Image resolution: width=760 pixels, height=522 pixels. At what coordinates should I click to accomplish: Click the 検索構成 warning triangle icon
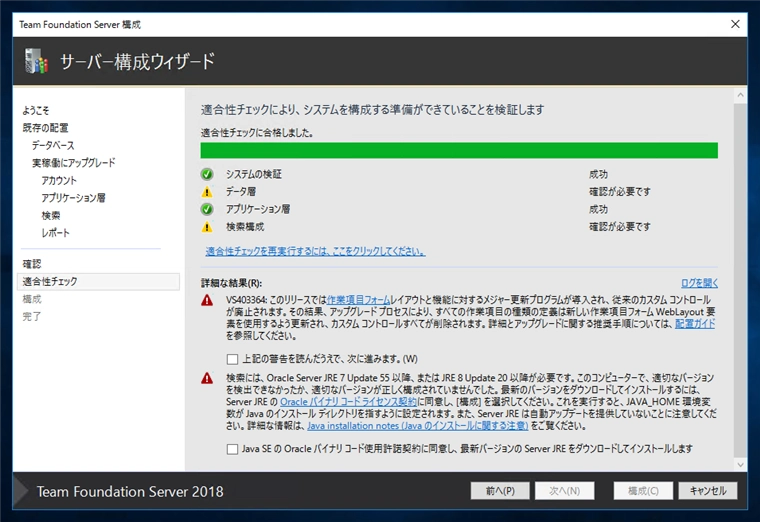tap(207, 227)
